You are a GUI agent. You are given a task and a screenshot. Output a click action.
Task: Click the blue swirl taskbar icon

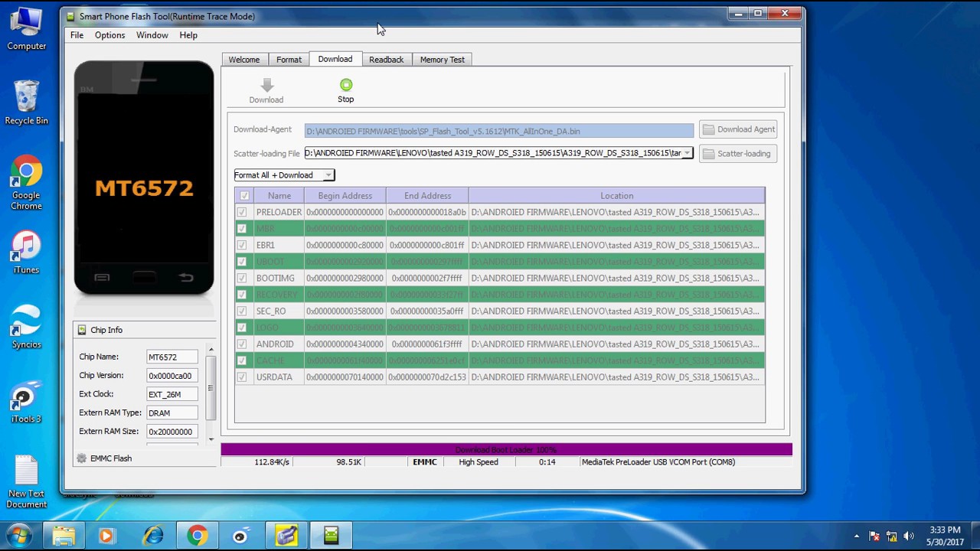(x=241, y=535)
